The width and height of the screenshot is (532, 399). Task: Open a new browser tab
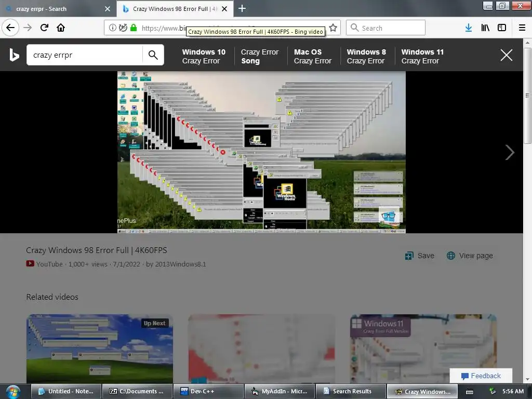[242, 8]
